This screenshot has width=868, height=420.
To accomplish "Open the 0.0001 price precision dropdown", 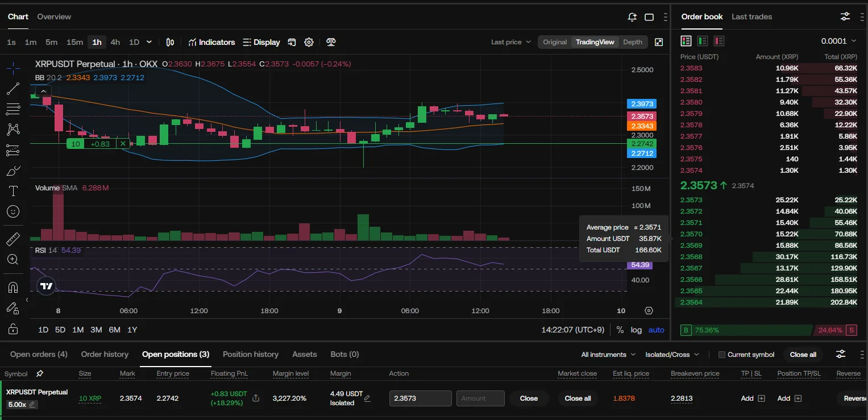I will click(x=838, y=41).
